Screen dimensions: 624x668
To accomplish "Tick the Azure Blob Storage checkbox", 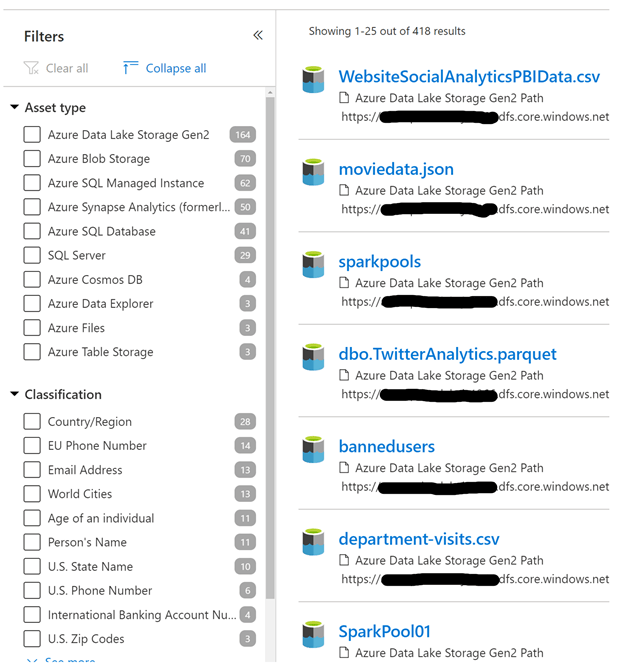I will coord(32,158).
